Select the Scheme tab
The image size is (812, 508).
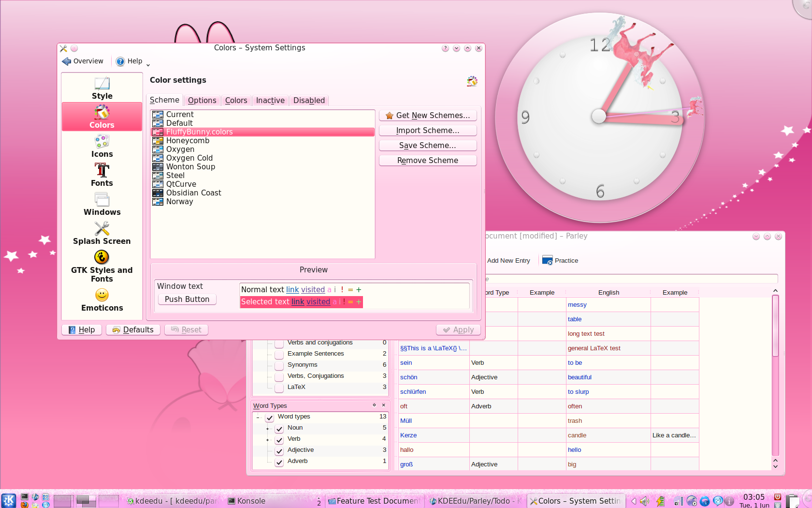pyautogui.click(x=164, y=100)
